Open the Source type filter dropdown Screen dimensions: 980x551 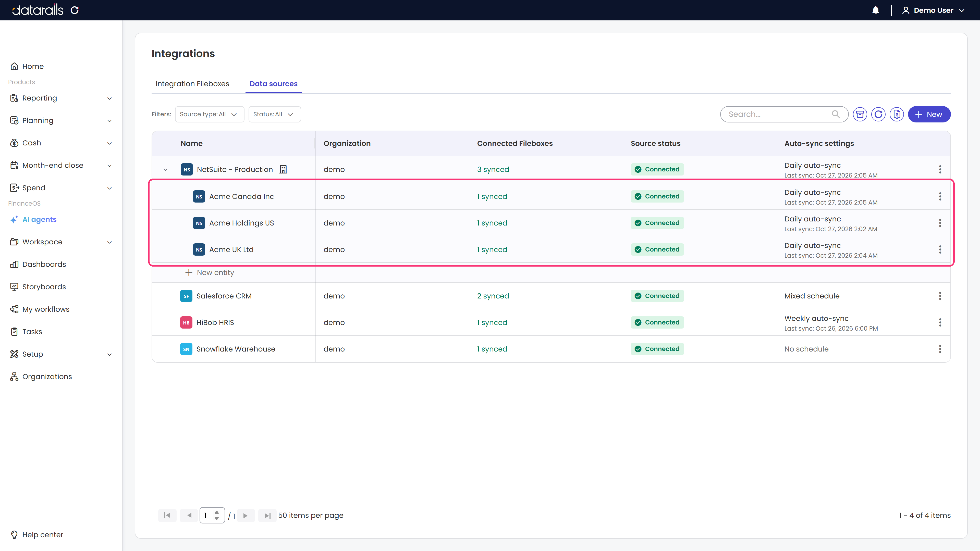point(209,114)
